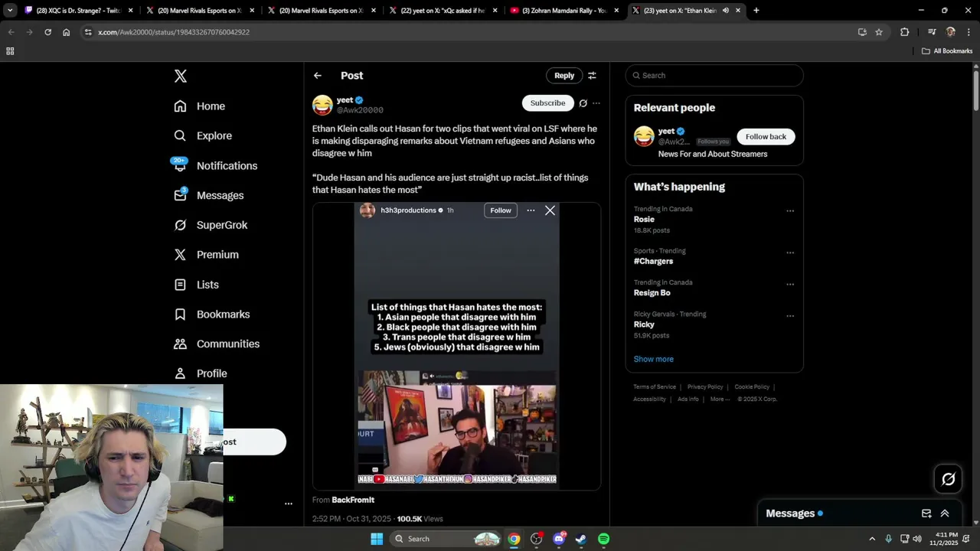Expand the Messages drawer
The width and height of the screenshot is (980, 551).
click(x=945, y=514)
